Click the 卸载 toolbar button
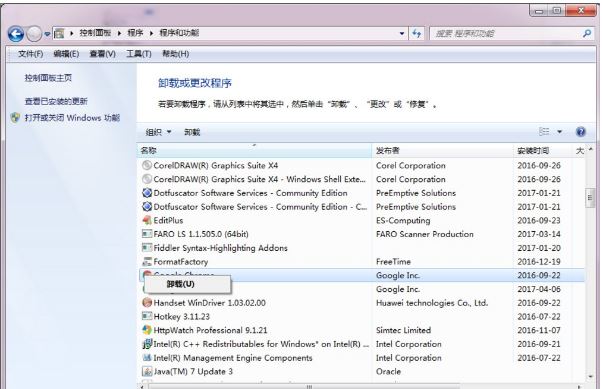Image resolution: width=602 pixels, height=389 pixels. 192,132
